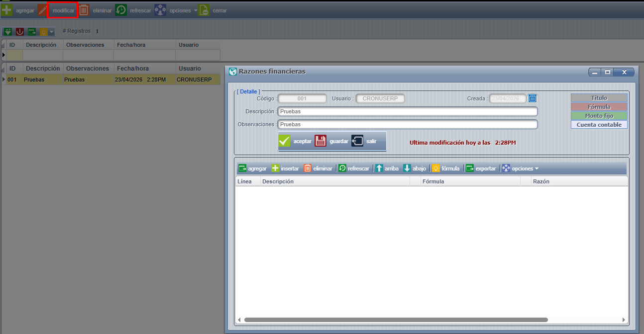Viewport: 644px width, 334px height.
Task: Open opciones dropdown in the lines toolbar
Action: 520,168
